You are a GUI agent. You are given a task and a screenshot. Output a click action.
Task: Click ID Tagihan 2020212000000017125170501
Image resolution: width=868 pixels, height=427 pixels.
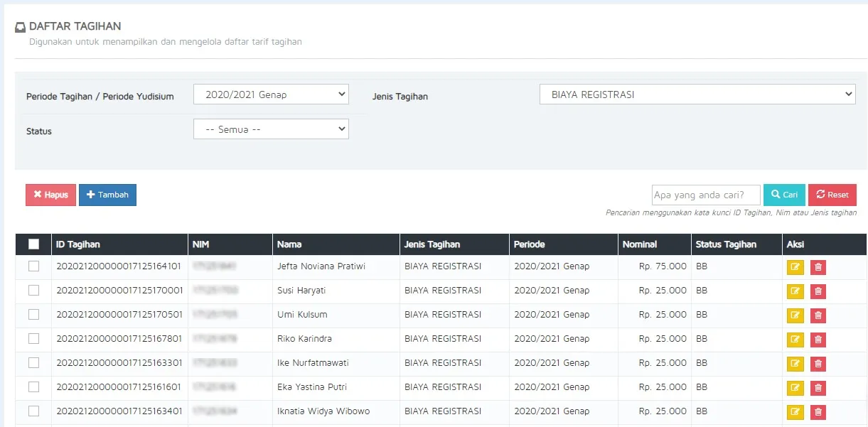coord(119,315)
